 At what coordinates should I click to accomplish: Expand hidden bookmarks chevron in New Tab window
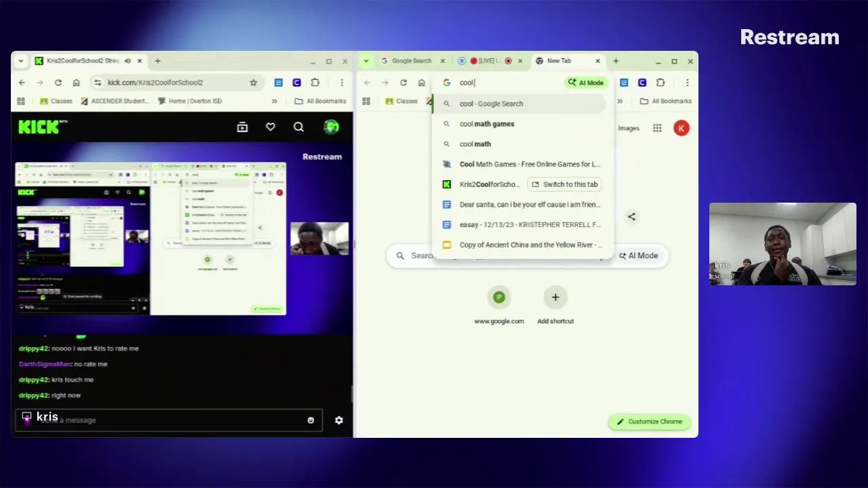tap(619, 101)
